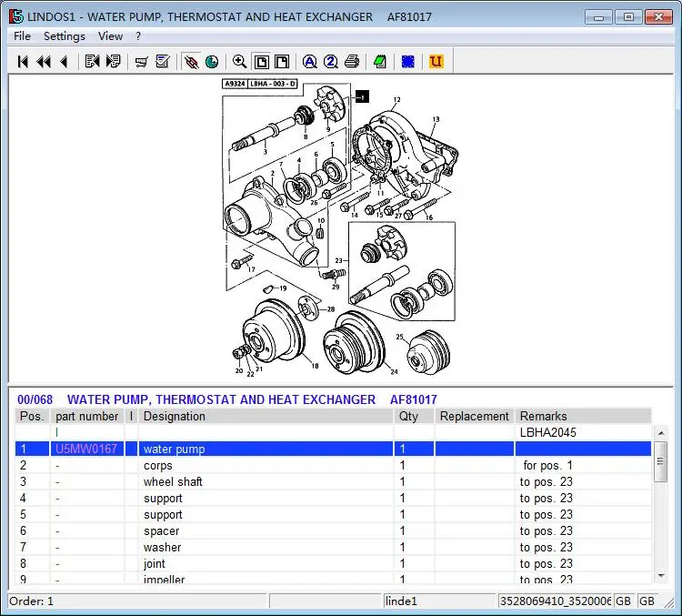Click the list icon with a right-pointing arrow
The height and width of the screenshot is (616, 682).
pos(113,61)
